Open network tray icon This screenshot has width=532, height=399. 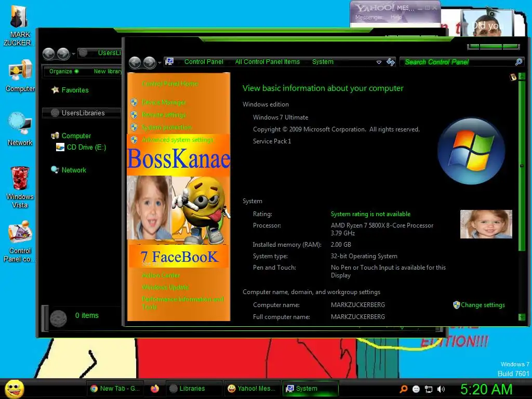429,389
